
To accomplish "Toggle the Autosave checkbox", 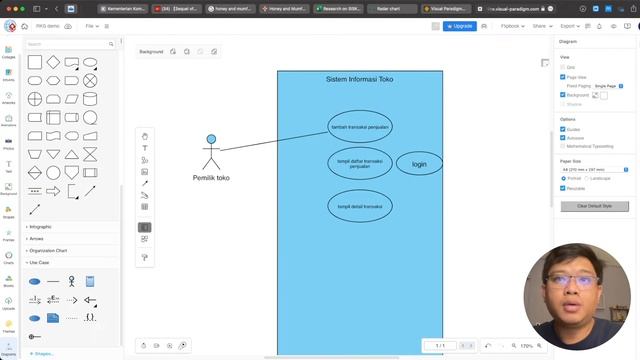I will coord(562,138).
